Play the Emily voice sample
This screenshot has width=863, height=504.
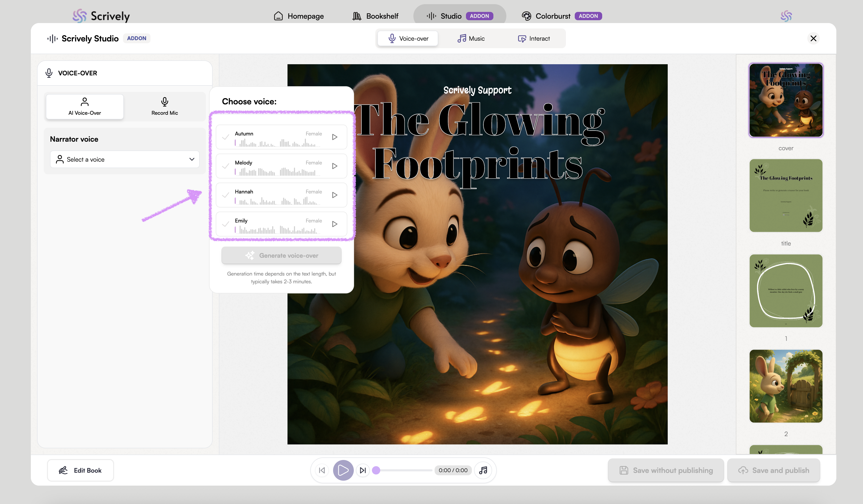coord(335,224)
